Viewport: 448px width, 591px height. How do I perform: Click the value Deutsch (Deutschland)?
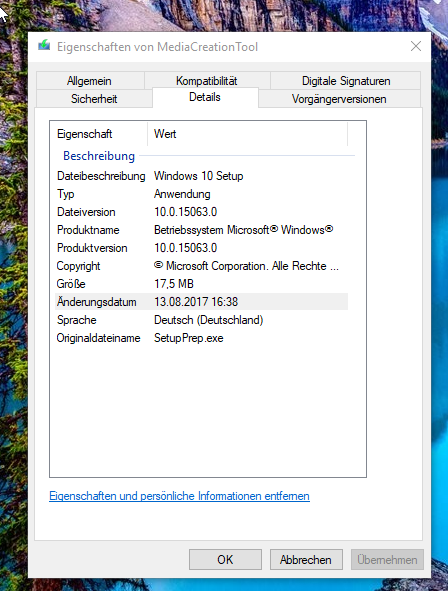tap(208, 320)
